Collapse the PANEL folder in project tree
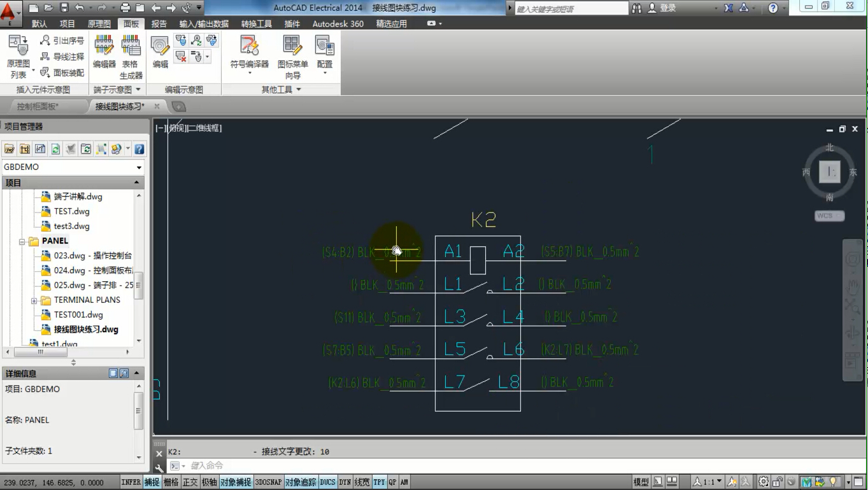 point(22,242)
